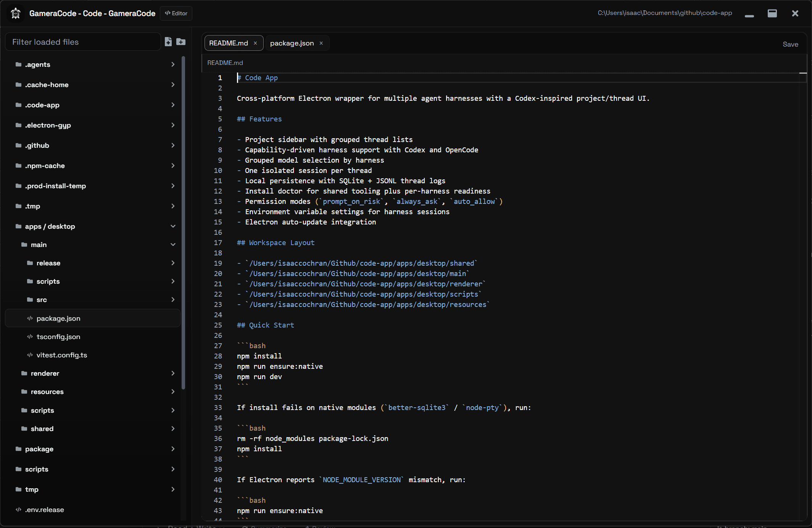
Task: Click the release folder icon
Action: click(x=30, y=263)
